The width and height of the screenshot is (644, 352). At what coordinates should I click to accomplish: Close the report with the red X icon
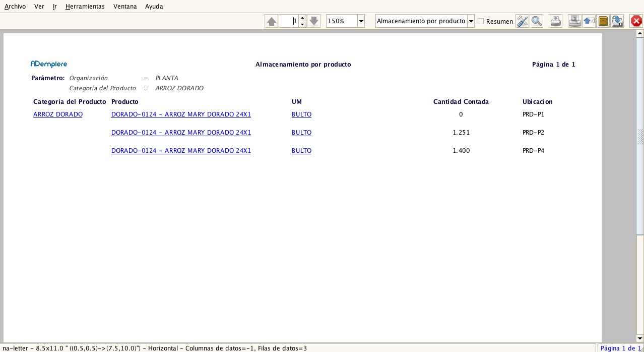click(x=636, y=21)
